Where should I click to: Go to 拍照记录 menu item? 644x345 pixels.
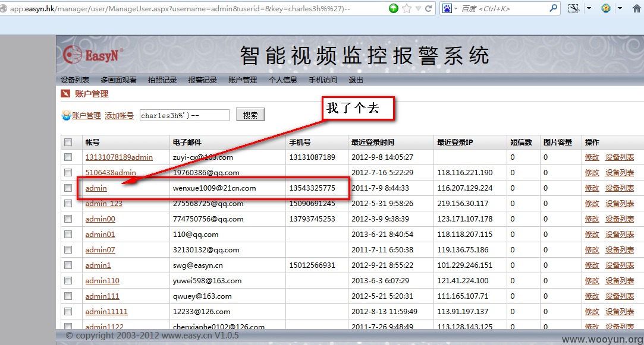162,80
